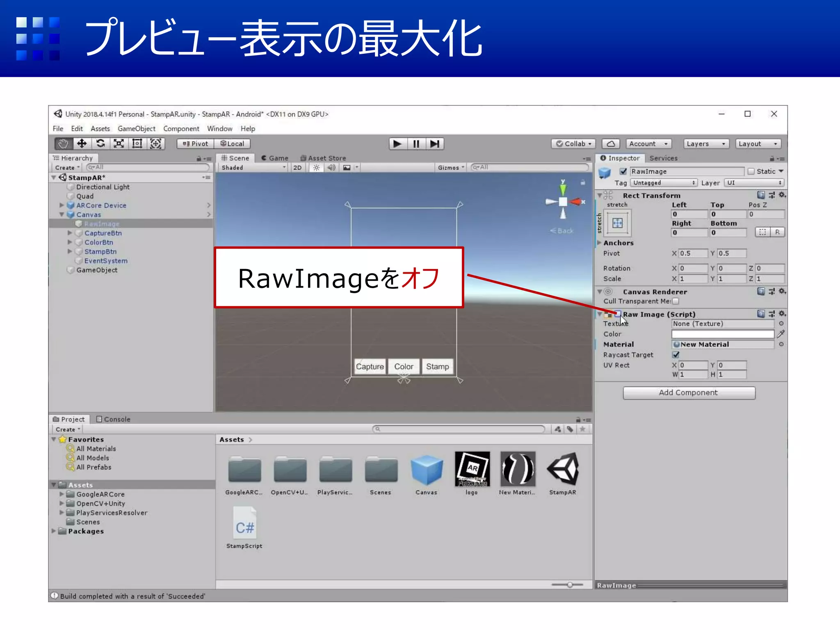The height and width of the screenshot is (630, 840).
Task: Open Texture object picker circle
Action: 781,324
